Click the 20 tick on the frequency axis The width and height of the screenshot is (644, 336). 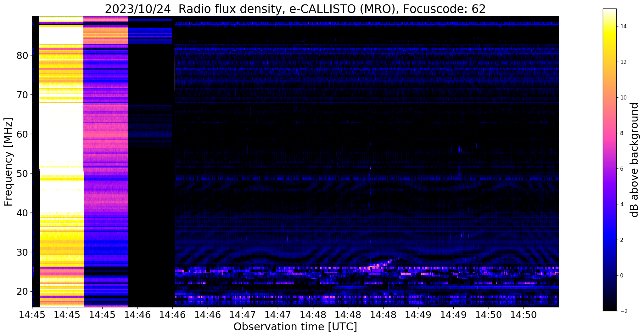pos(22,292)
